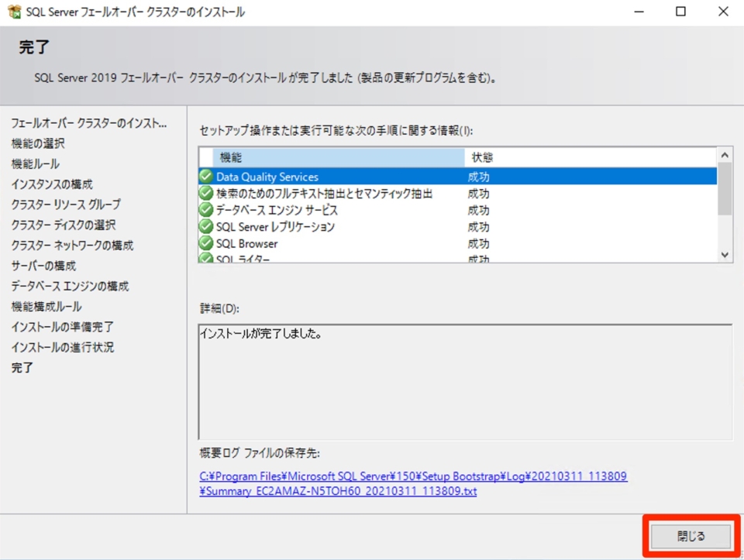Click the green check icon beside Data Quality Services
This screenshot has width=744, height=560.
206,177
